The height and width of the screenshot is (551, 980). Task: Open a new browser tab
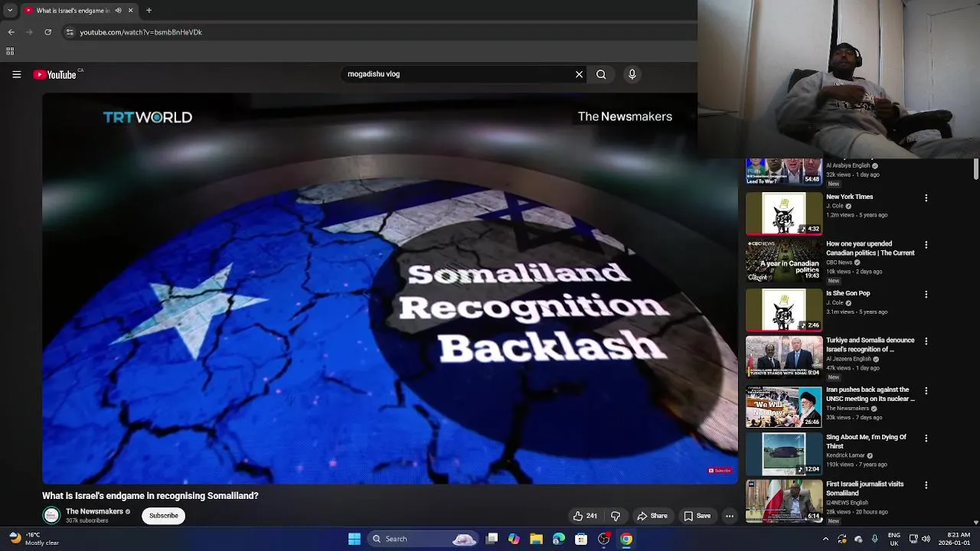pyautogui.click(x=149, y=11)
